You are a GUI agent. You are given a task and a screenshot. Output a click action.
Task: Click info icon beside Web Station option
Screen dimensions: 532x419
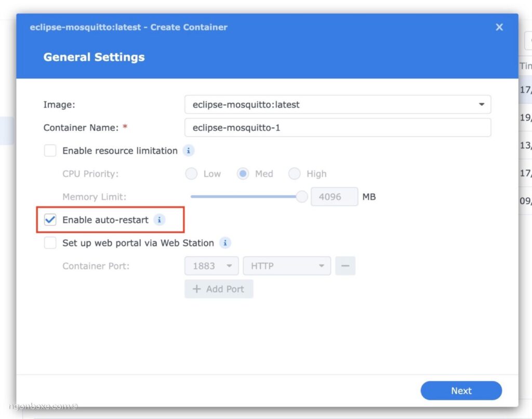pyautogui.click(x=225, y=242)
